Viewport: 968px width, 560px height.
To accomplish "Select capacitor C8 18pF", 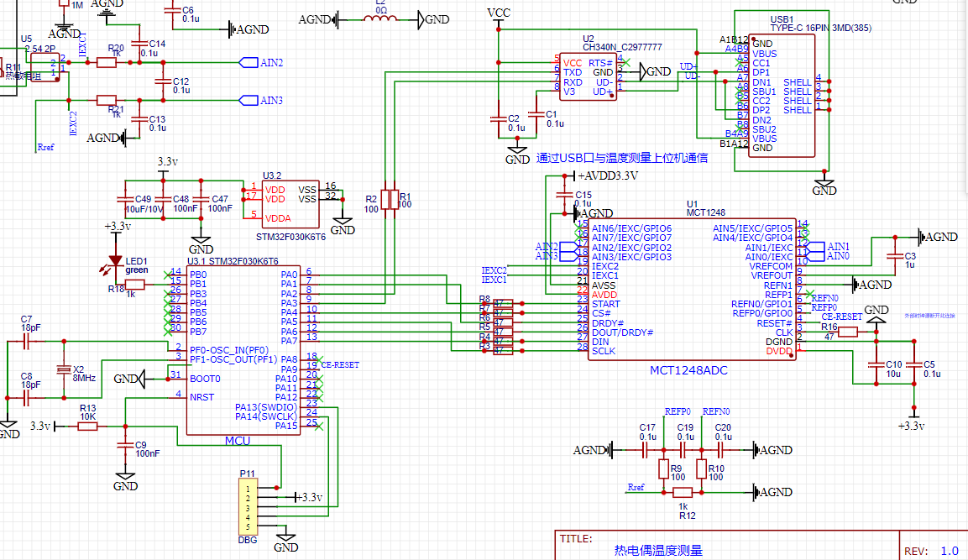I will point(25,398).
